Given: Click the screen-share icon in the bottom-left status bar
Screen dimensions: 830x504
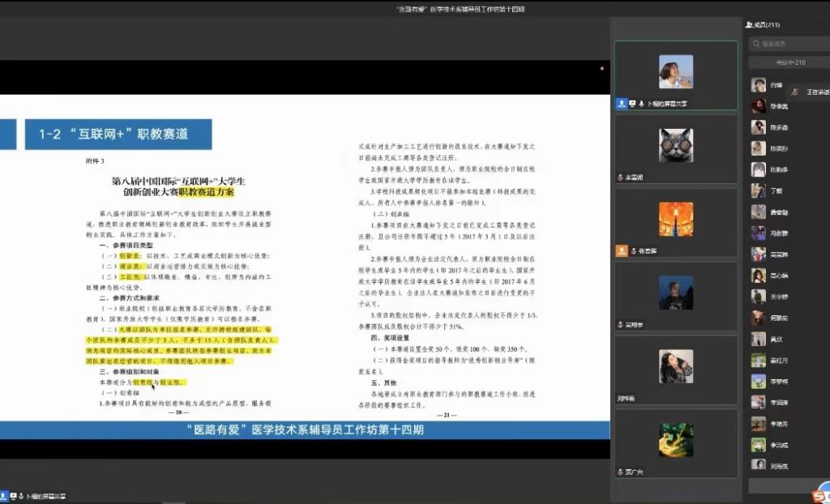Looking at the screenshot, I should tap(13, 496).
